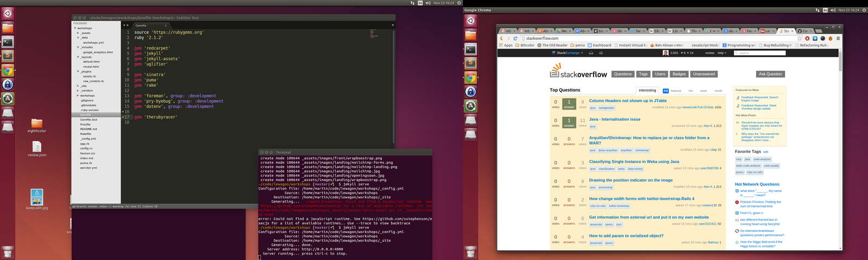
Task: Click the Tags navigation button
Action: pyautogui.click(x=643, y=74)
